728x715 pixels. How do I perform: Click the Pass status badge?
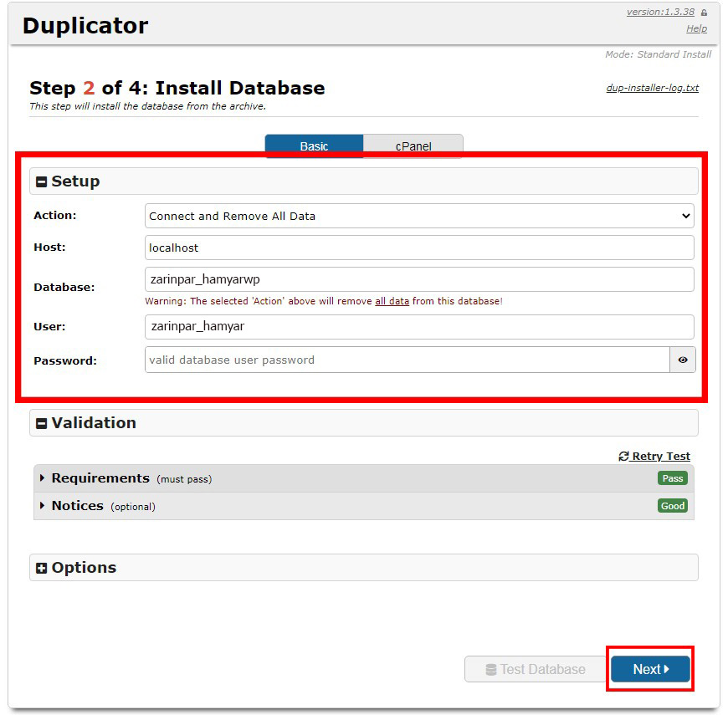point(672,478)
